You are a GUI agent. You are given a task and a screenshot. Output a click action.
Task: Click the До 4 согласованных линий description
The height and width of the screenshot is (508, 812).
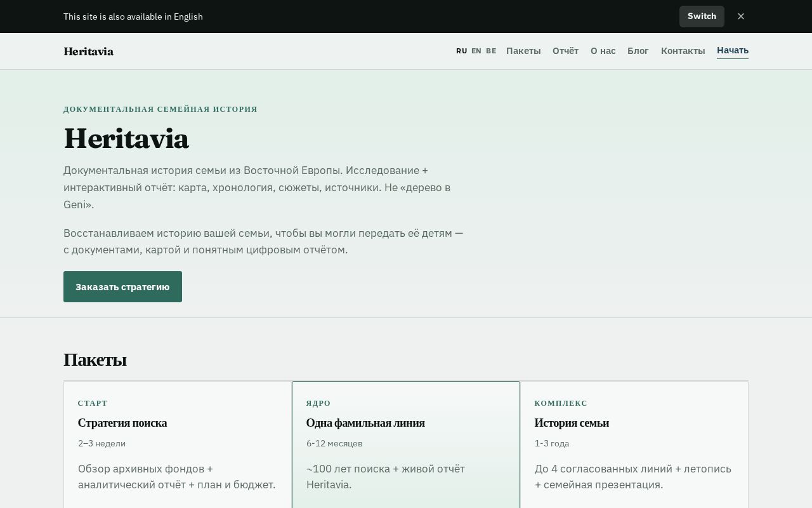(x=633, y=477)
